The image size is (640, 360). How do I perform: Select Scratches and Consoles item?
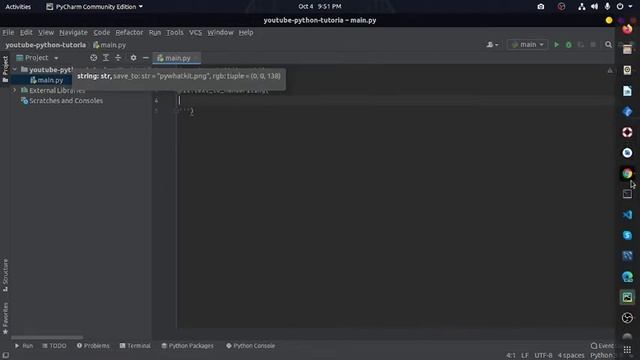[x=62, y=101]
